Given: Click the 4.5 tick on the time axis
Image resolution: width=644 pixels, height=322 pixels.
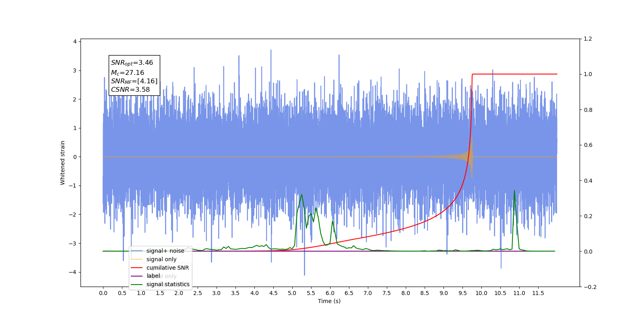Looking at the screenshot, I should point(273,293).
